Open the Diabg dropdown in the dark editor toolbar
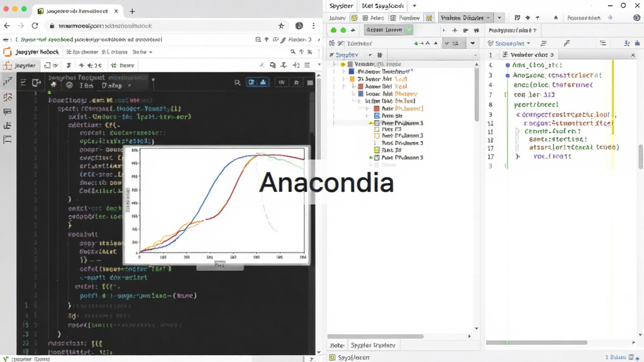 116,85
